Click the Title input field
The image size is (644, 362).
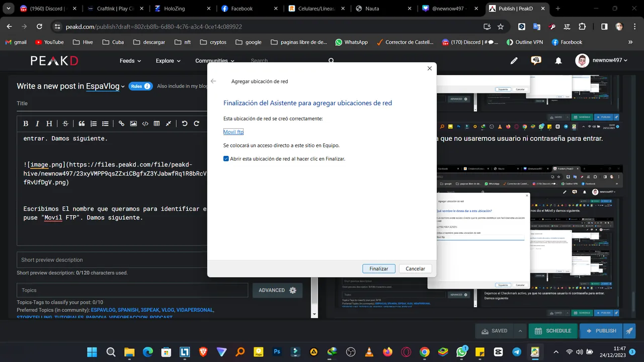[112, 103]
